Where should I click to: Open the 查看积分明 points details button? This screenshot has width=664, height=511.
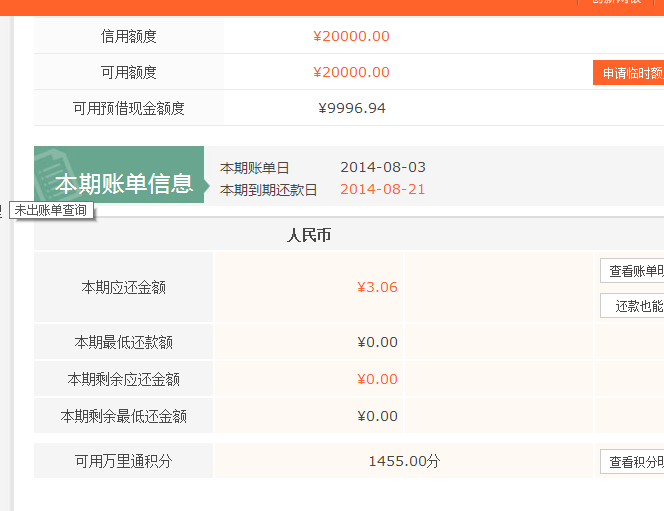[633, 461]
